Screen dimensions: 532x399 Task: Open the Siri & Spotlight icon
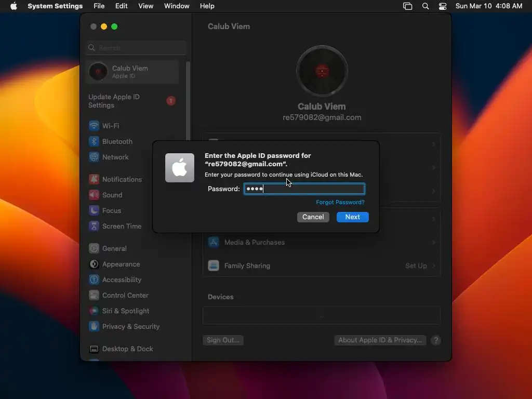tap(94, 311)
